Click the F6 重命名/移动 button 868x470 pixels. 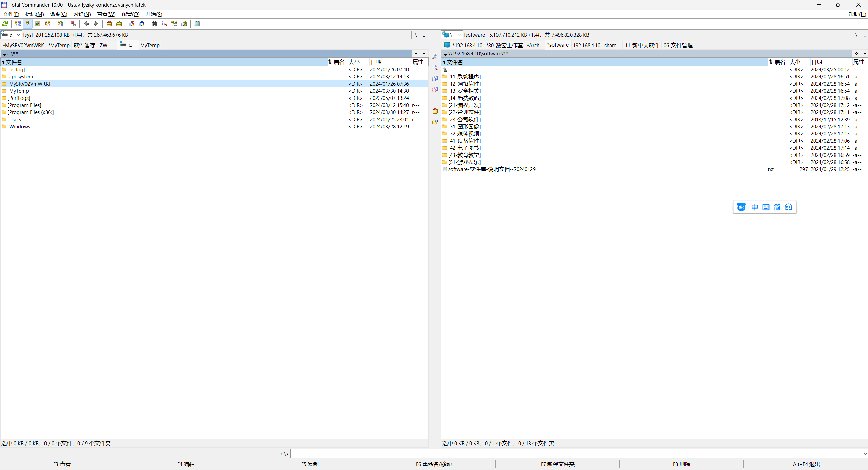[434, 464]
